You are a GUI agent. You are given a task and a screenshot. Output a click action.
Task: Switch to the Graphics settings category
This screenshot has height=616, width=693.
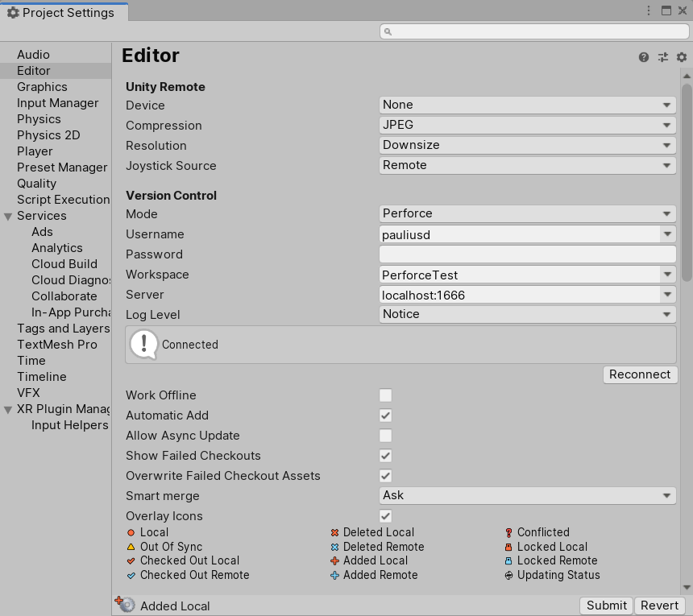coord(40,86)
